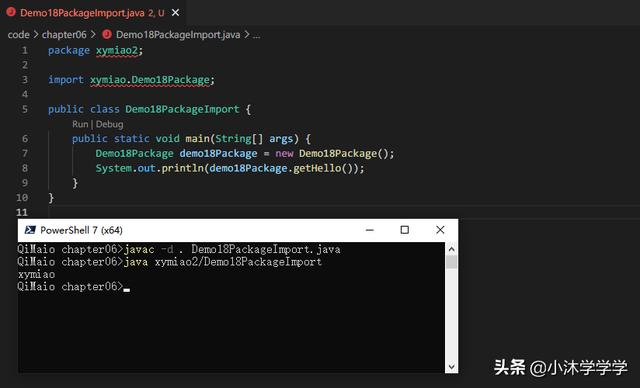Expand the breadcrumb ellipsis symbol list

tap(256, 35)
